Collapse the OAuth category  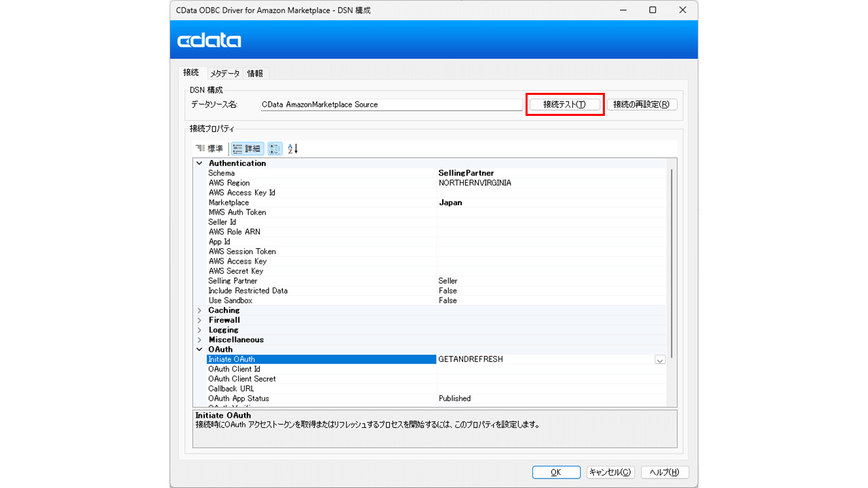[199, 350]
